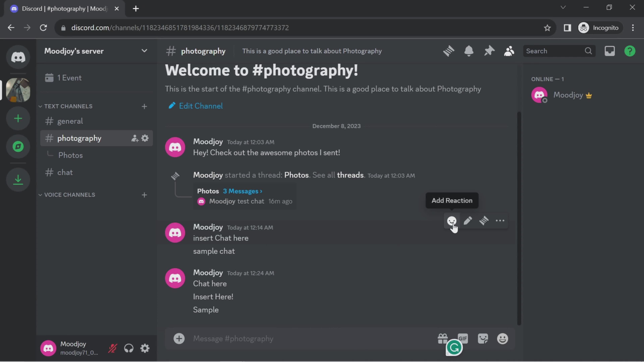644x362 pixels.
Task: Create channel in VOICE CHANNELS plus
Action: pyautogui.click(x=144, y=195)
